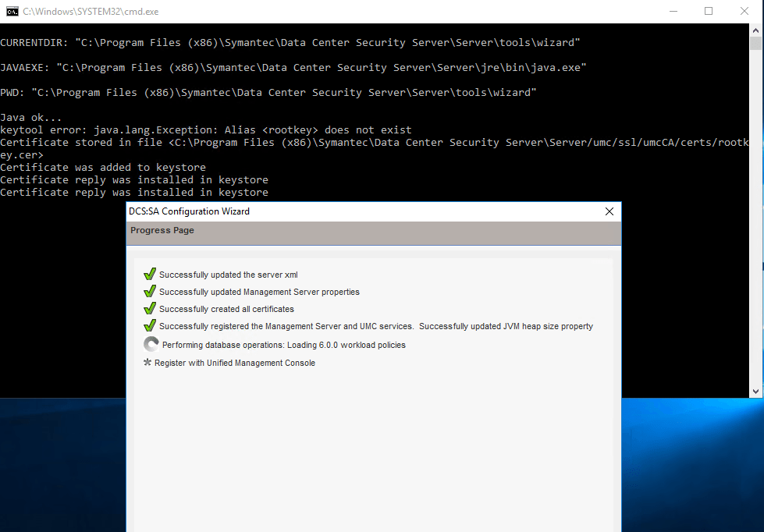Click the green check beside server xml
764x532 pixels.
(150, 275)
